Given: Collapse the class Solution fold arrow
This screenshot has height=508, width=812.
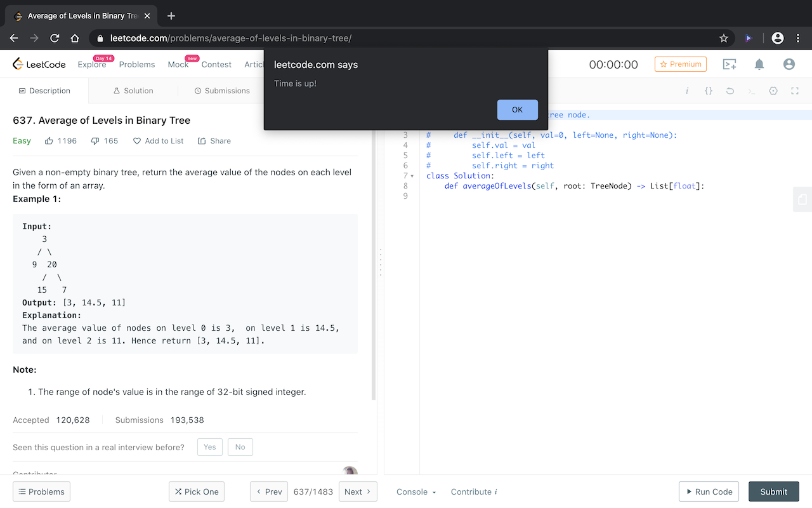Looking at the screenshot, I should [x=412, y=176].
